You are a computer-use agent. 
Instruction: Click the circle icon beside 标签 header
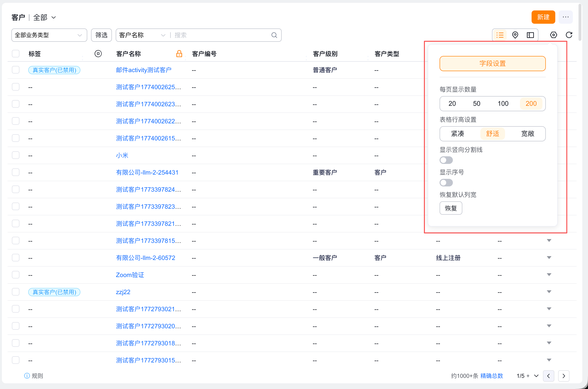pyautogui.click(x=98, y=54)
